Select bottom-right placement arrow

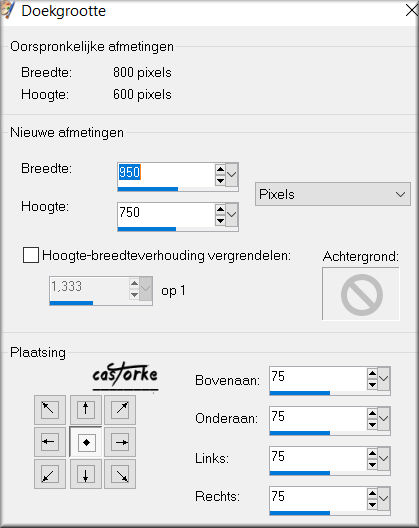120,474
